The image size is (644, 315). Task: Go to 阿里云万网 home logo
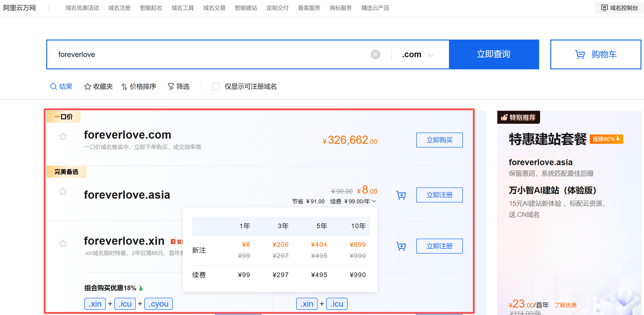20,8
